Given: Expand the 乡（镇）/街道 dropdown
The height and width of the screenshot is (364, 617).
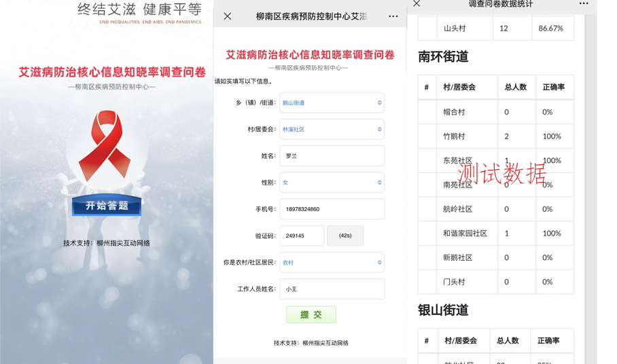Looking at the screenshot, I should coord(332,103).
